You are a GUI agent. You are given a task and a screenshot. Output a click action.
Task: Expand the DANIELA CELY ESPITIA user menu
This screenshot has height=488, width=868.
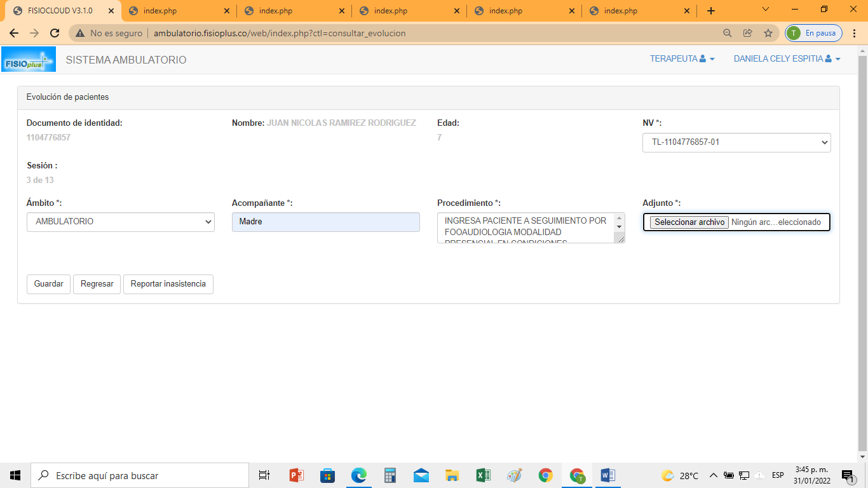click(x=787, y=59)
